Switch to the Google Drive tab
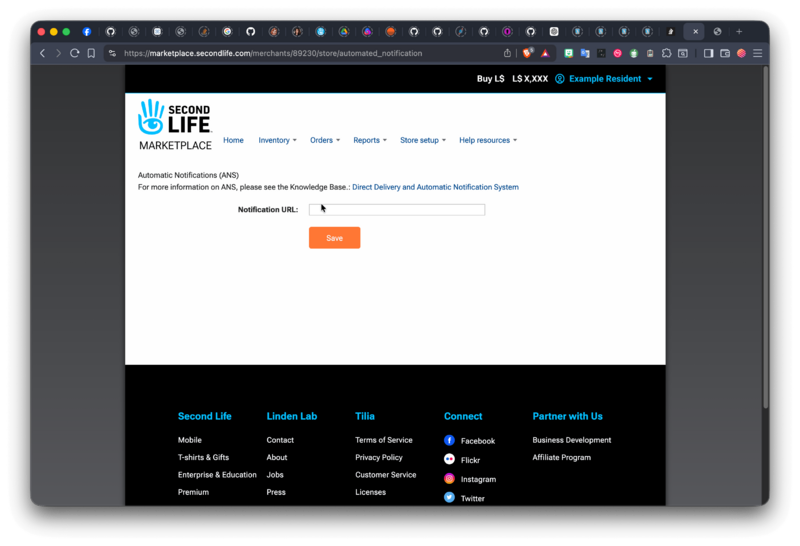The image size is (800, 546). (x=344, y=32)
